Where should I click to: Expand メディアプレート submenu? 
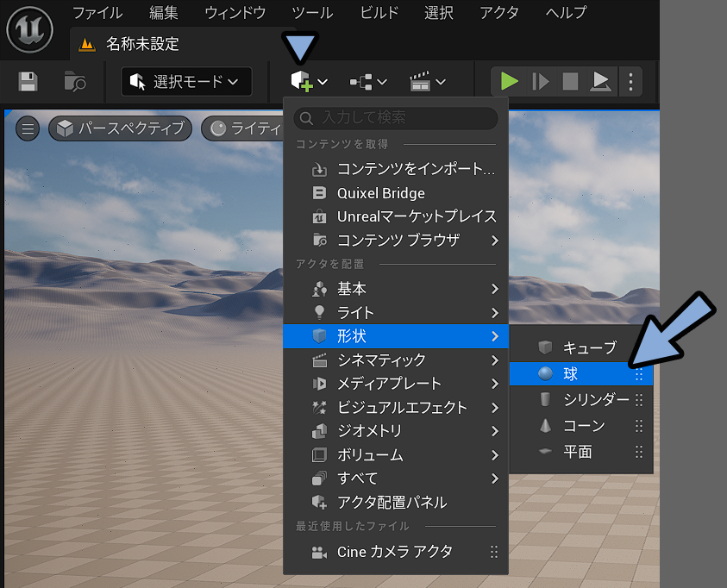click(396, 384)
